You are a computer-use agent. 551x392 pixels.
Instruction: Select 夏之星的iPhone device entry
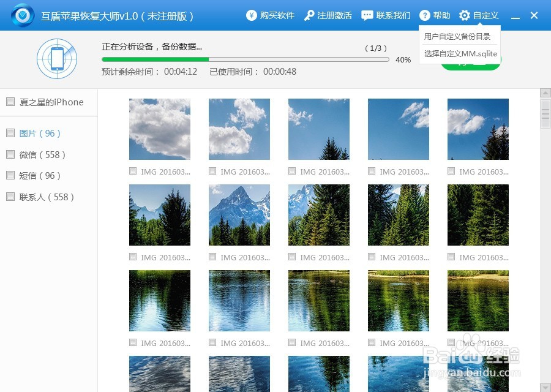click(x=51, y=102)
